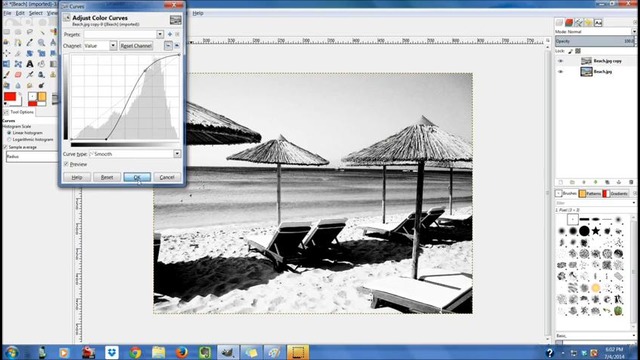The width and height of the screenshot is (640, 360).
Task: Select the Fuzzy Select wand tool
Action: click(42, 32)
